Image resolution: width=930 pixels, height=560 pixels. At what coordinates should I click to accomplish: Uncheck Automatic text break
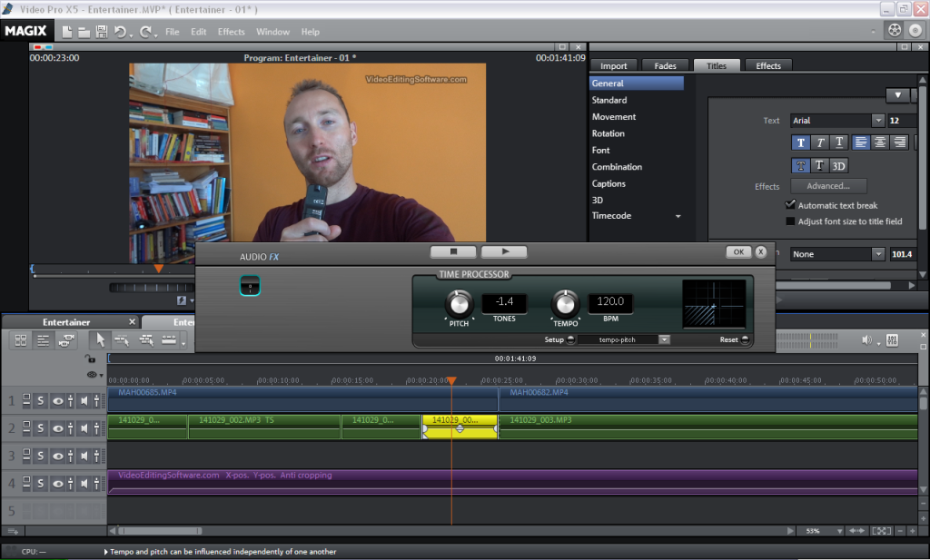[790, 204]
